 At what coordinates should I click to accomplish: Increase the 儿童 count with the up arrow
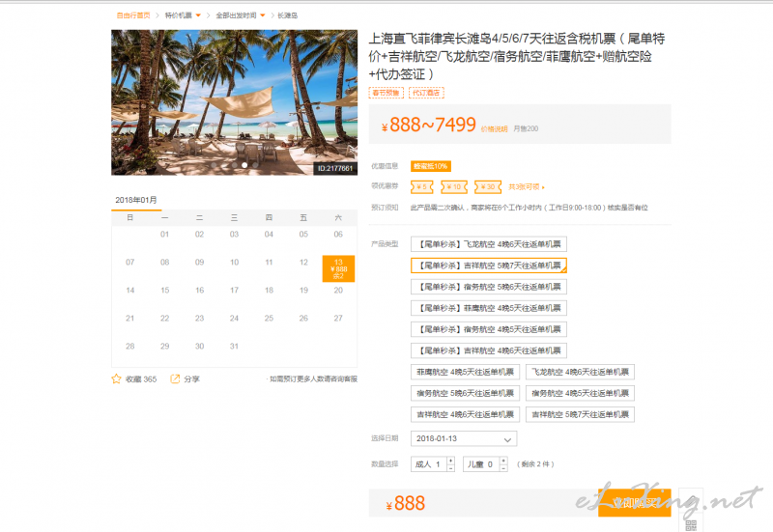click(x=503, y=461)
